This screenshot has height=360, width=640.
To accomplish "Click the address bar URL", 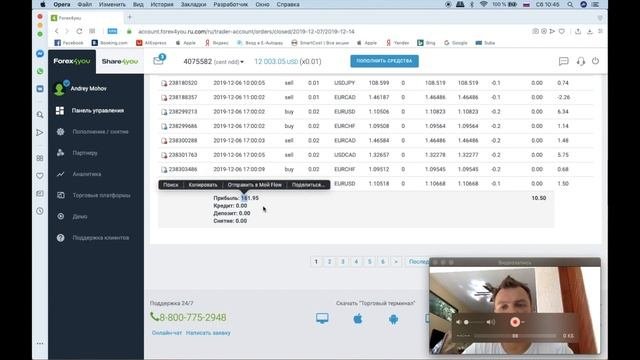I will [246, 31].
